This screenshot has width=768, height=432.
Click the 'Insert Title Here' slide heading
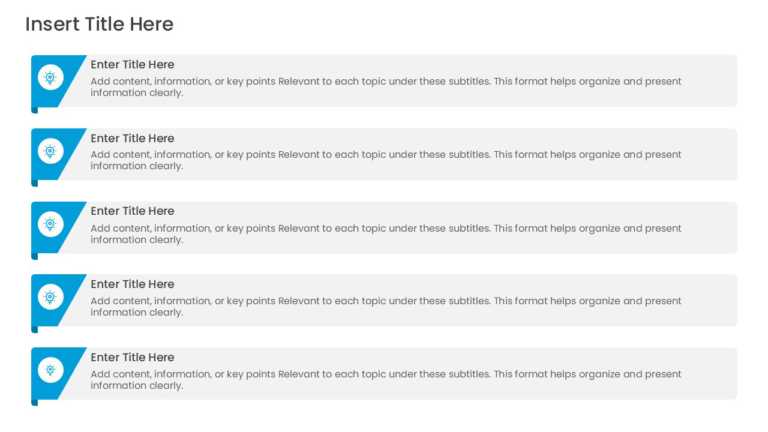pos(99,24)
